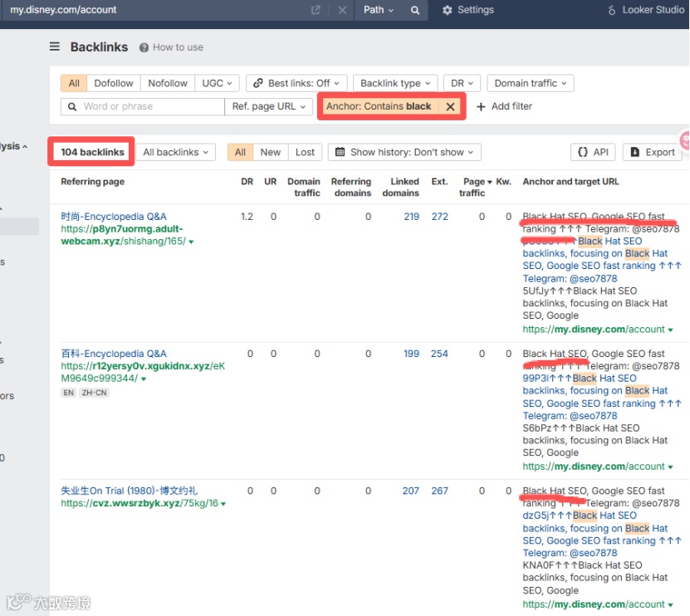Screen dimensions: 690x616
Task: Select the All link type filter
Action: click(74, 83)
